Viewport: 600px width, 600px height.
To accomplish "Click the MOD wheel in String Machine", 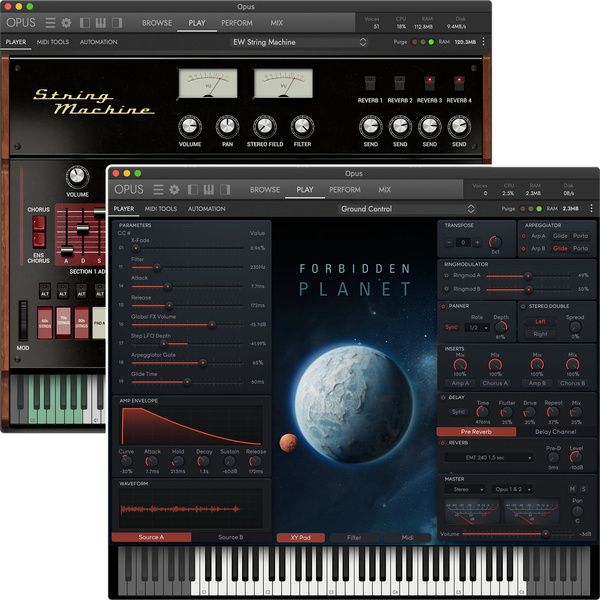I will tap(23, 321).
